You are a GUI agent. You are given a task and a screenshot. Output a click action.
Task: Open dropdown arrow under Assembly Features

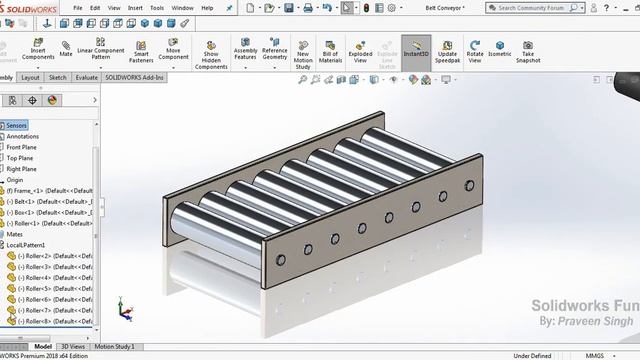(x=245, y=67)
